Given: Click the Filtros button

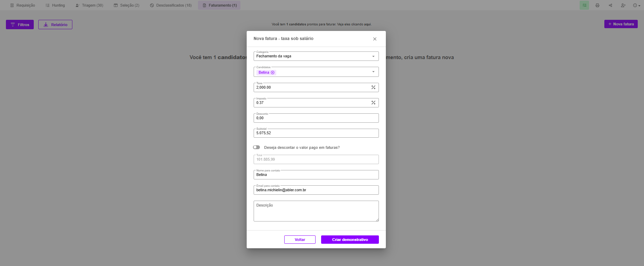Looking at the screenshot, I should tap(20, 25).
